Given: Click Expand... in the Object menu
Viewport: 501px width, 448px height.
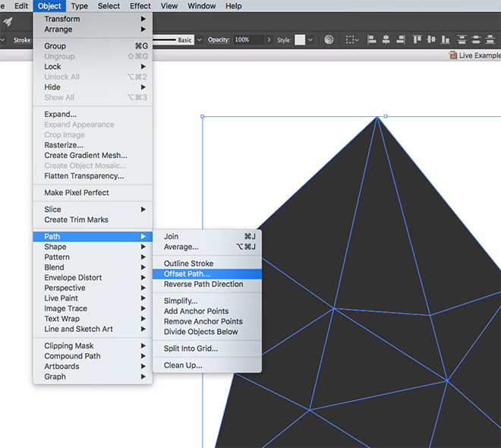Looking at the screenshot, I should tap(60, 114).
